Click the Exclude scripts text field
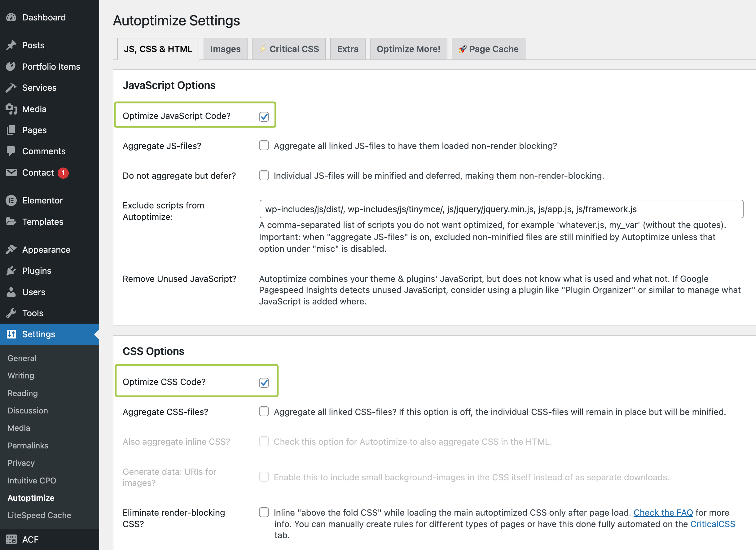The height and width of the screenshot is (550, 756). pos(501,209)
